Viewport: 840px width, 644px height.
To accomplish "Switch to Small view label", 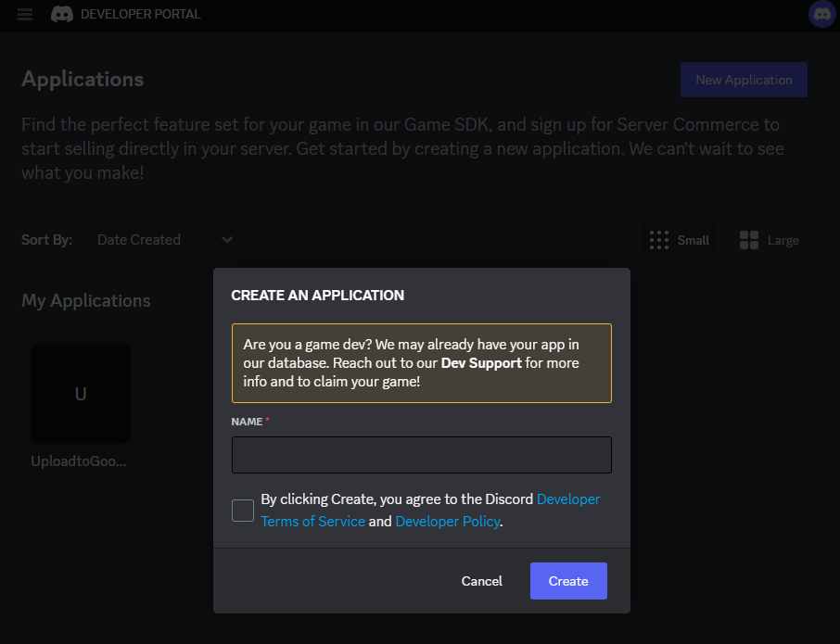I will tap(694, 240).
